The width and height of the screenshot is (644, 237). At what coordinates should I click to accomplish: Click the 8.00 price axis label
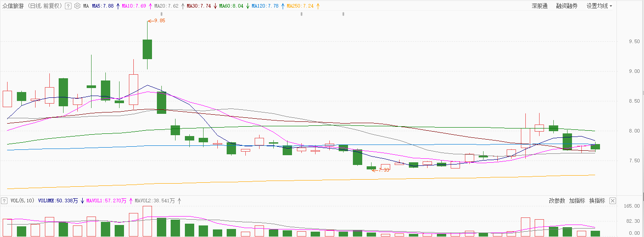[x=634, y=131]
